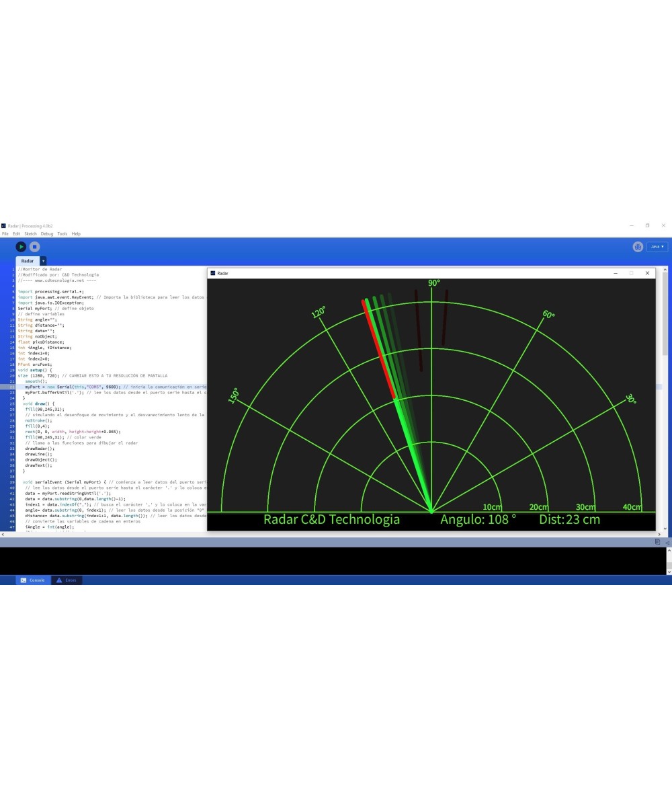Open the Java mode dropdown
Image resolution: width=672 pixels, height=807 pixels.
655,246
